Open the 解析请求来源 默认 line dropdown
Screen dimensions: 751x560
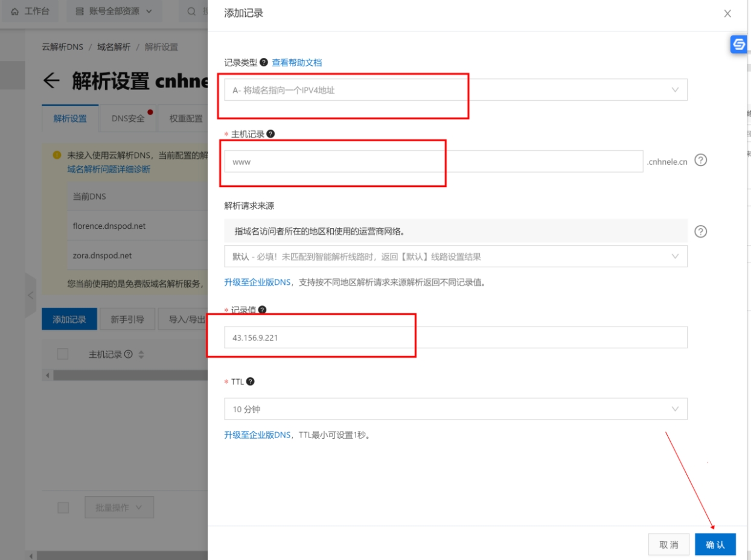click(456, 256)
